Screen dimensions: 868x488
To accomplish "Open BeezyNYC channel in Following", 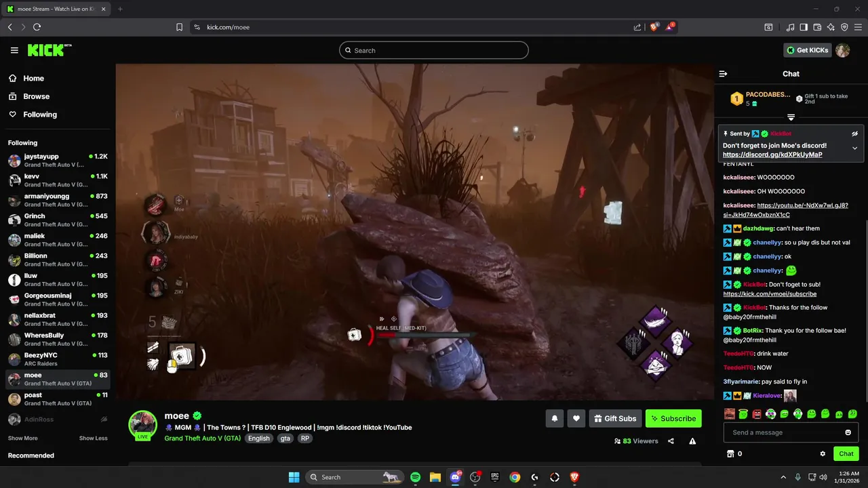I will click(58, 359).
